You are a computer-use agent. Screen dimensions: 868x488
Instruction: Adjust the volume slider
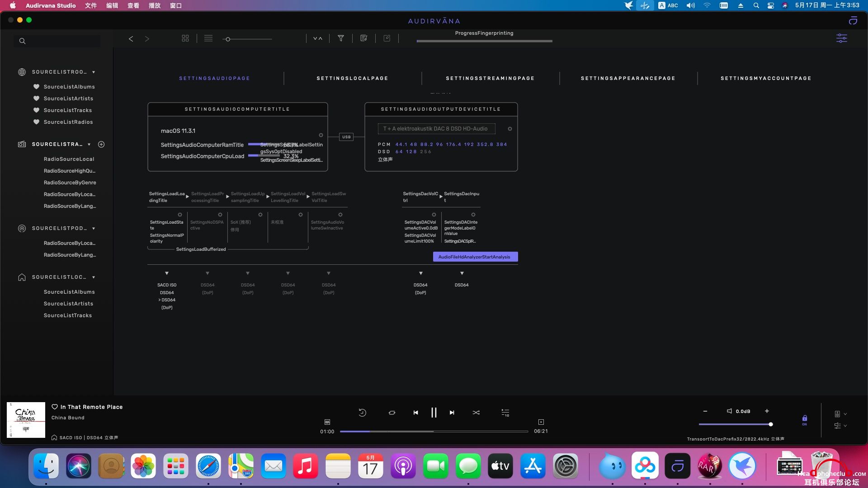[x=735, y=424]
